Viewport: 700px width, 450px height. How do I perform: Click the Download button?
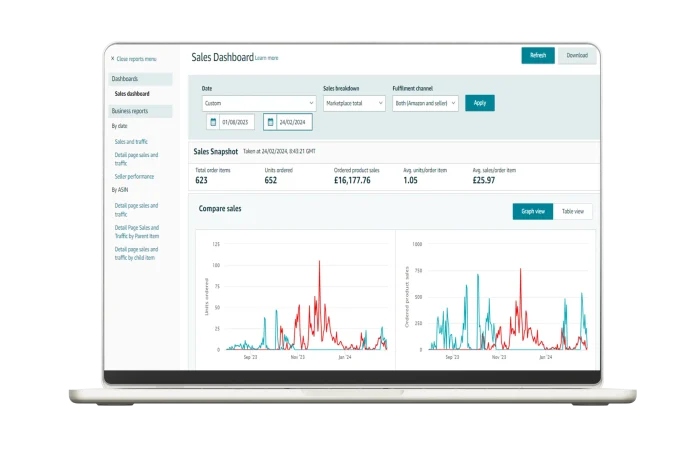(577, 56)
